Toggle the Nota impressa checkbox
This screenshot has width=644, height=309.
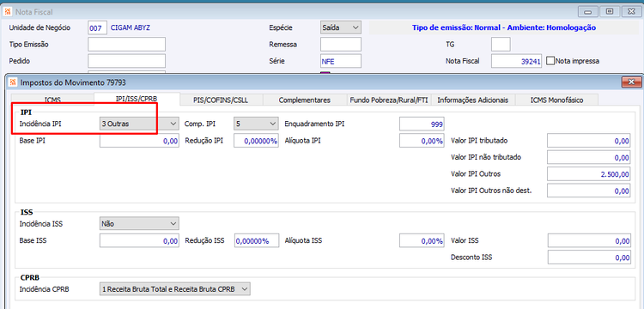click(x=550, y=61)
